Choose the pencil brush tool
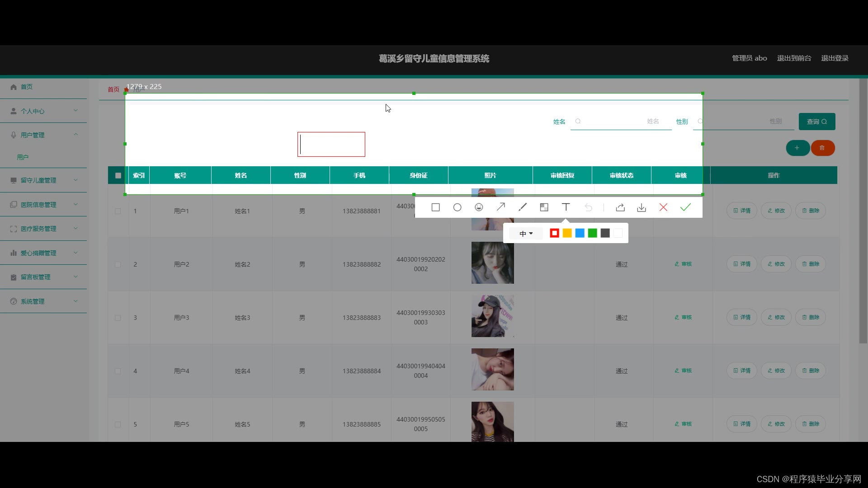 click(522, 207)
